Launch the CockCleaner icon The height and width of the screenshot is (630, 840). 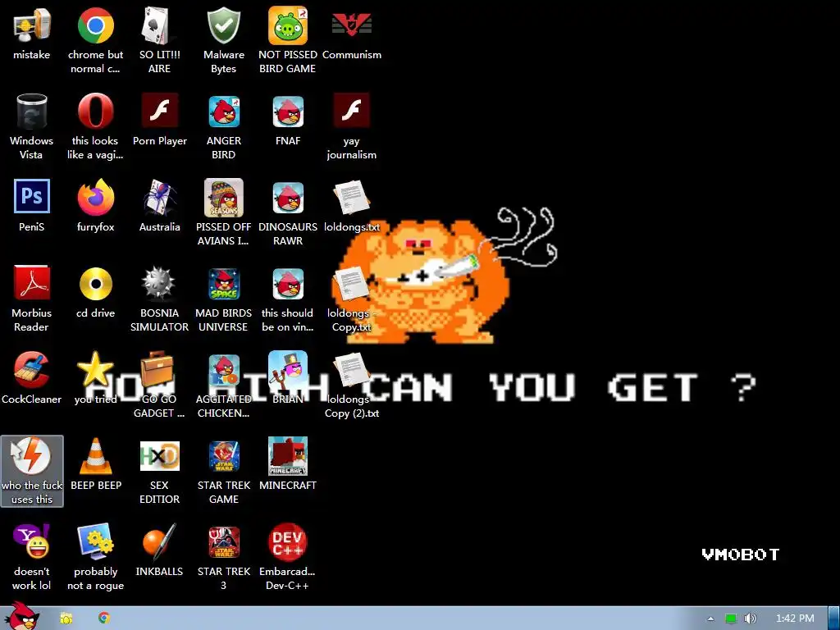point(32,370)
